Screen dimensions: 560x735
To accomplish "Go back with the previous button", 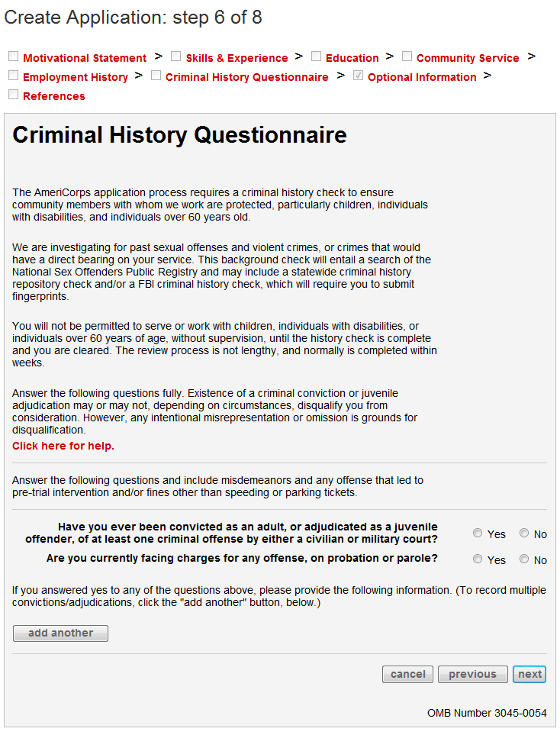I will pyautogui.click(x=472, y=674).
